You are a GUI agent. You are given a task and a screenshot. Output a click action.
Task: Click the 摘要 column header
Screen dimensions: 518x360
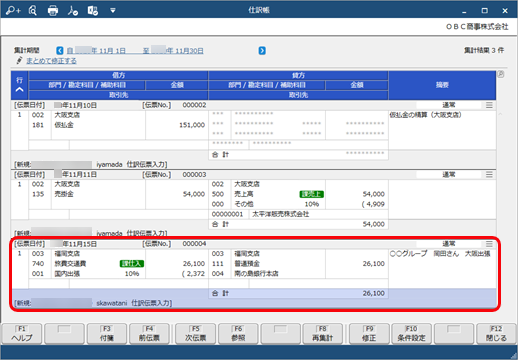442,85
